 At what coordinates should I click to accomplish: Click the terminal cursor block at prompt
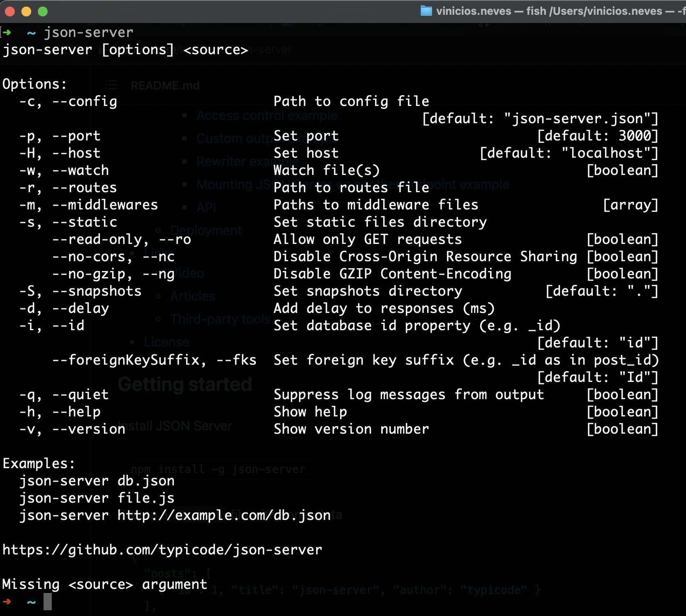48,602
